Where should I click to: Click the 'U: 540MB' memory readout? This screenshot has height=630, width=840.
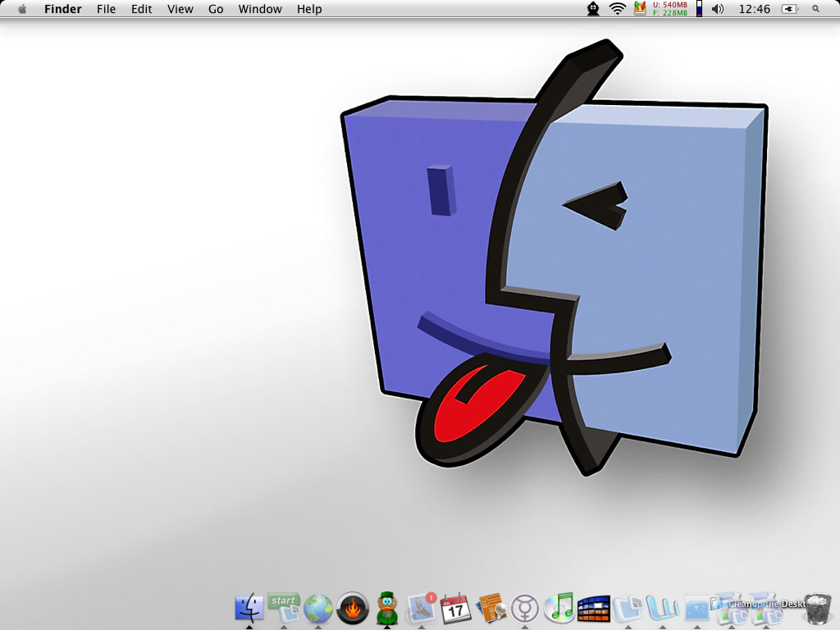669,5
